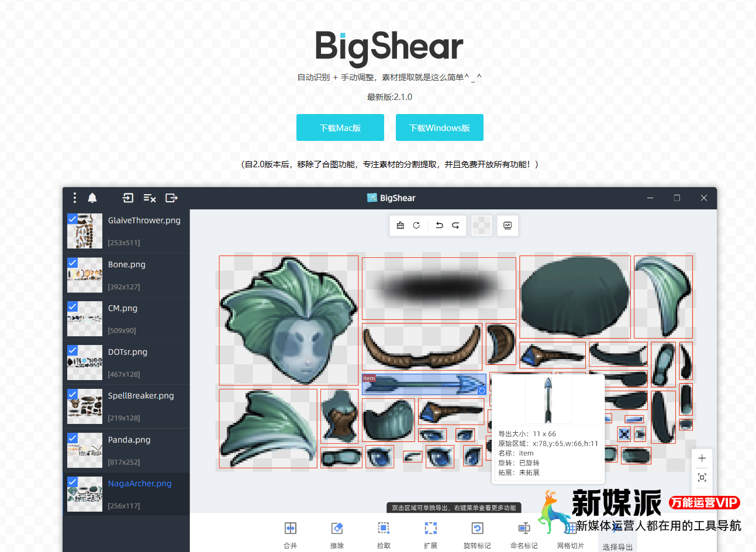Select the NagaArcher.png list entry
The image size is (756, 552).
point(140,483)
